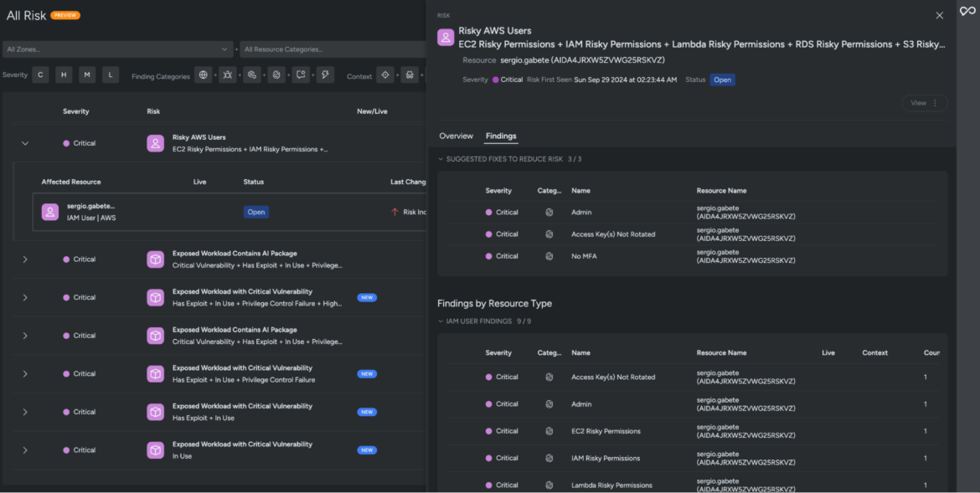Click the category icon in the suggested-fix Admin row
This screenshot has width=980, height=493.
(x=549, y=213)
